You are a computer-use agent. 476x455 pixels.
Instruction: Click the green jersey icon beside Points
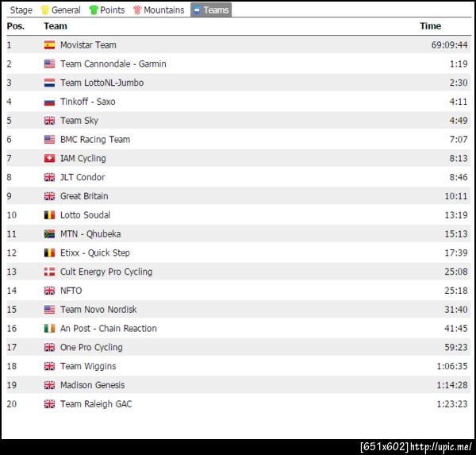93,10
